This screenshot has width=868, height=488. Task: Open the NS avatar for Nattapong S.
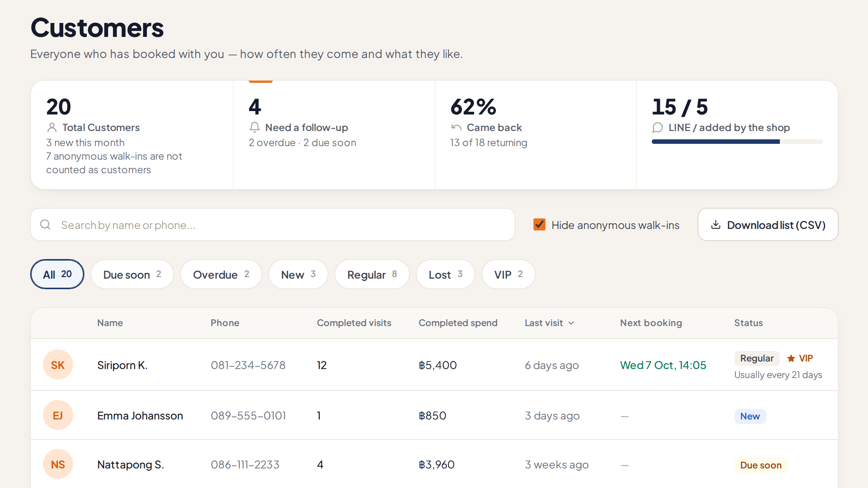[x=58, y=464]
